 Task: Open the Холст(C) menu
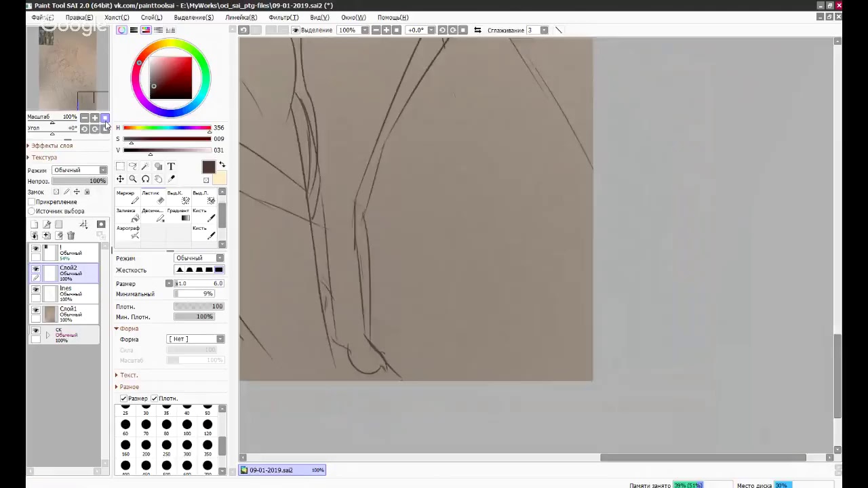coord(117,17)
